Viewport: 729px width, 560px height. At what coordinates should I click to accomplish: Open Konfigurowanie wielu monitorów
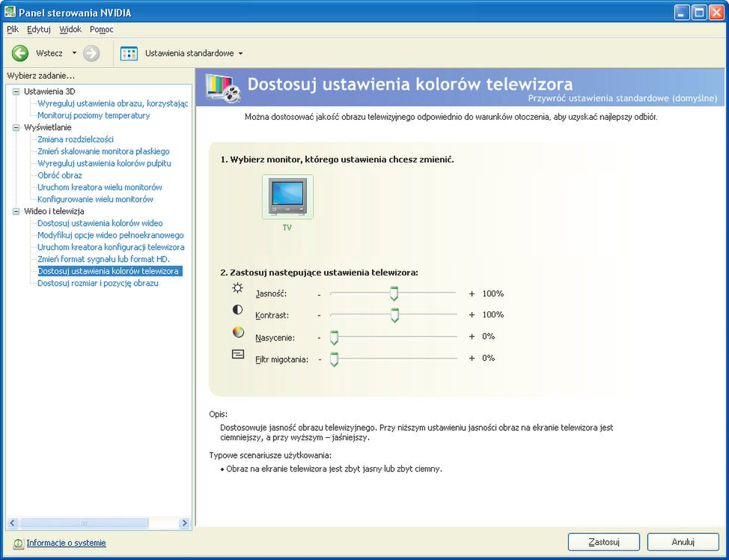(95, 199)
